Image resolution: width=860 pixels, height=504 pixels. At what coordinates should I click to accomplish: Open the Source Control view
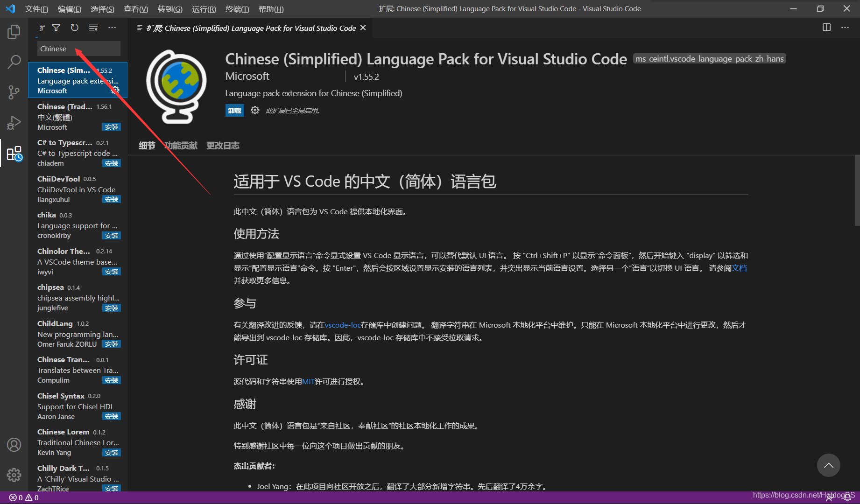[x=14, y=92]
